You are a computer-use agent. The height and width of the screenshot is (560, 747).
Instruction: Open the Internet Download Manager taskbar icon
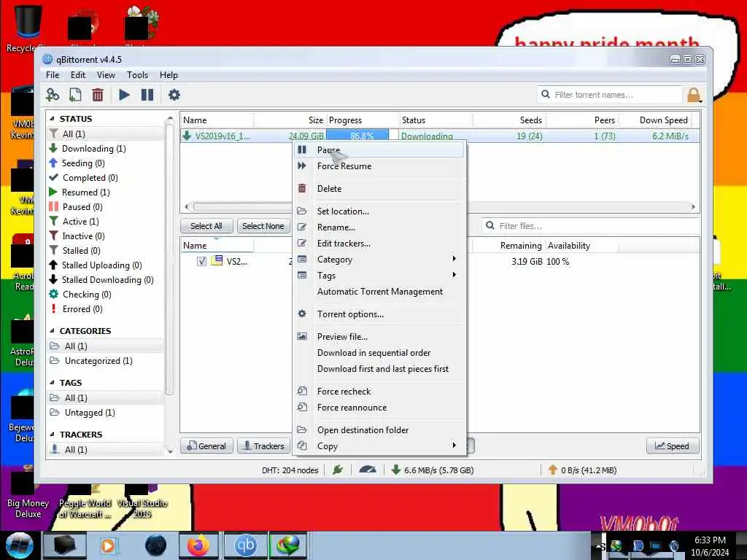[289, 545]
